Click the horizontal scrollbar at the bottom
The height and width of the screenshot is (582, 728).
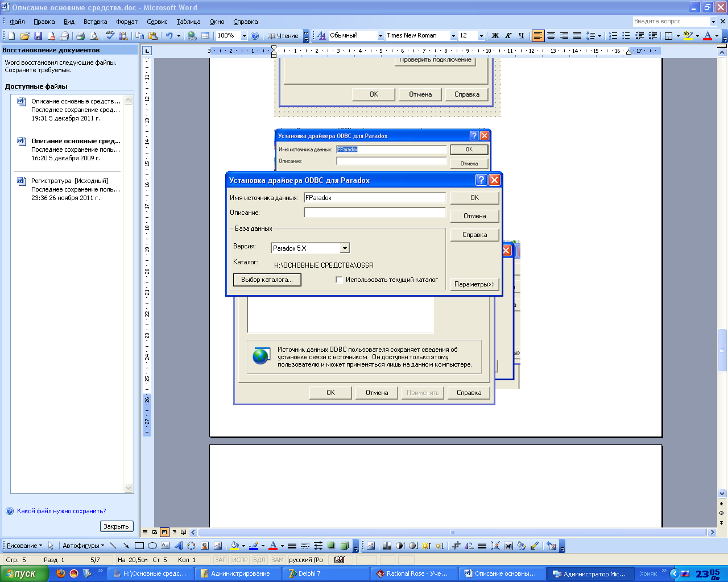[452, 533]
